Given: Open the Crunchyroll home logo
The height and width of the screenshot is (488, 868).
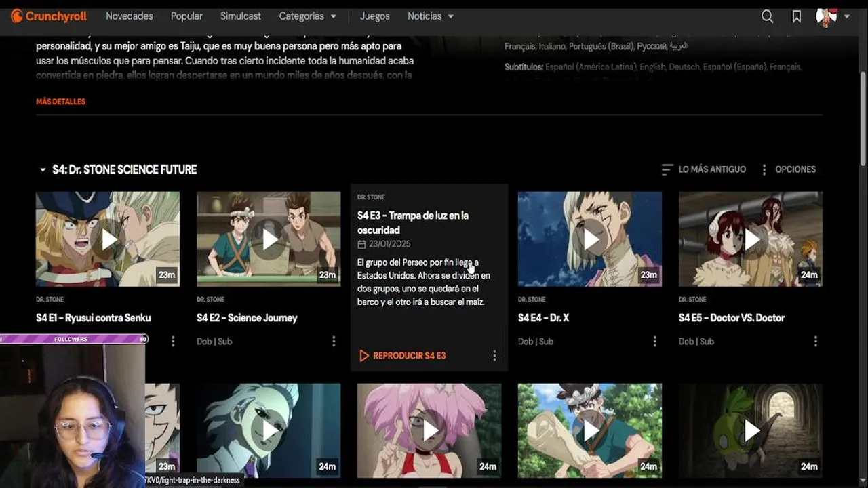Looking at the screenshot, I should point(49,16).
